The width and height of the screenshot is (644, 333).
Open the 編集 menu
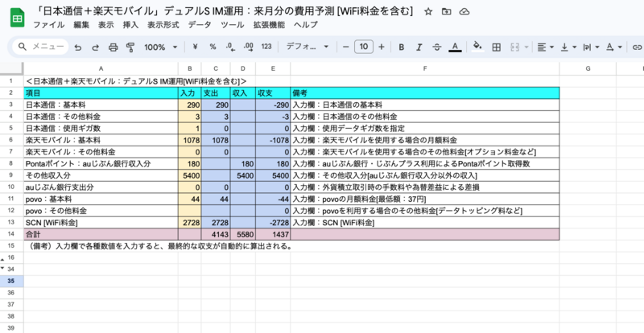tap(81, 25)
